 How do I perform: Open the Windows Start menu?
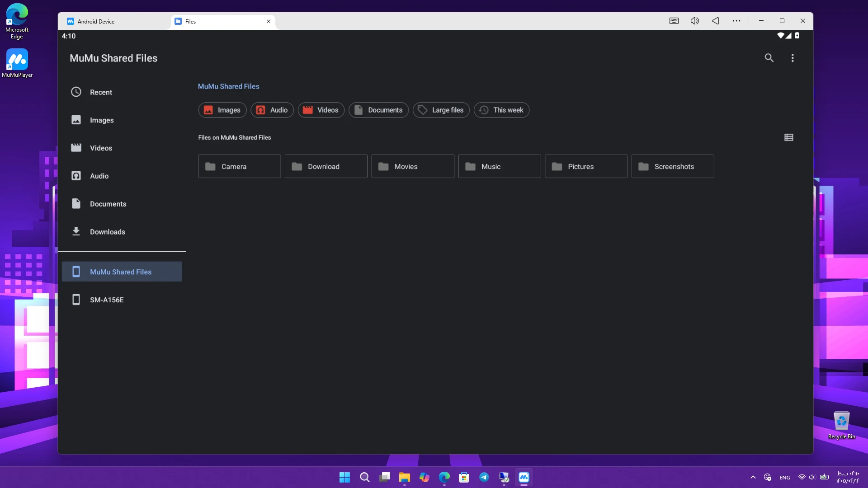(344, 477)
